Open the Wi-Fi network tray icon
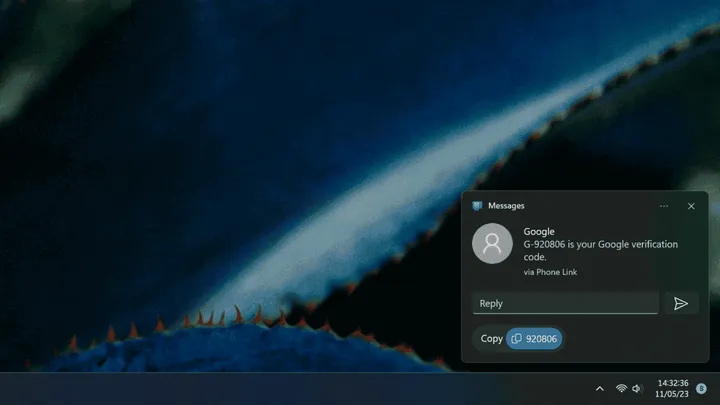 point(621,388)
